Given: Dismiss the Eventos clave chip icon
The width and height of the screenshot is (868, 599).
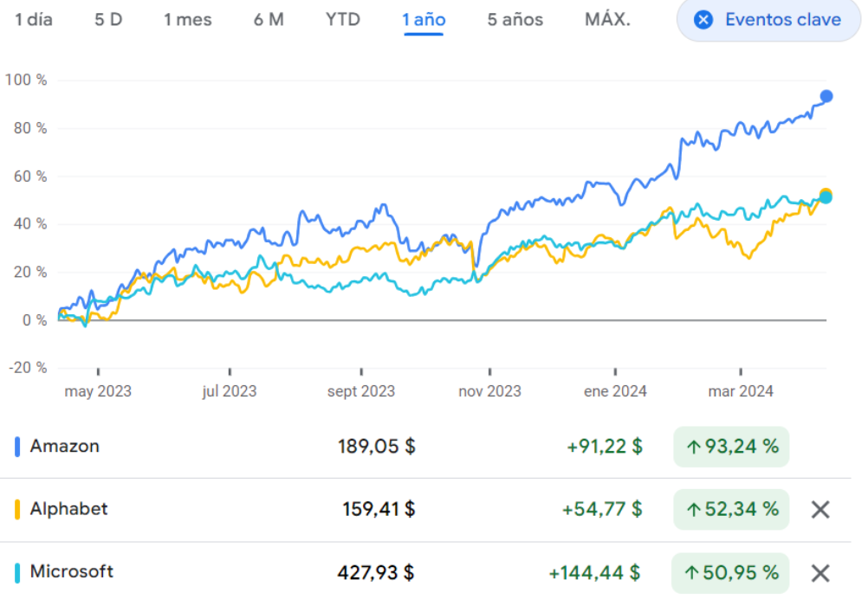Looking at the screenshot, I should [703, 20].
